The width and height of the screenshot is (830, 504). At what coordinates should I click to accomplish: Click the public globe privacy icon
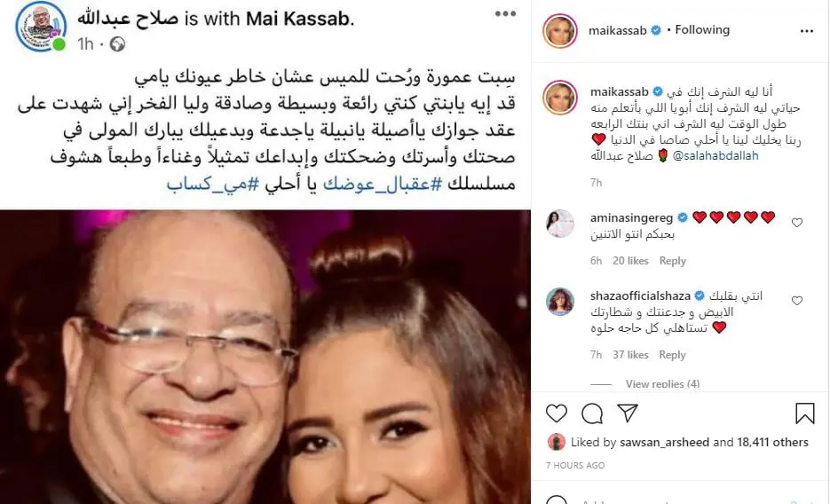[117, 44]
